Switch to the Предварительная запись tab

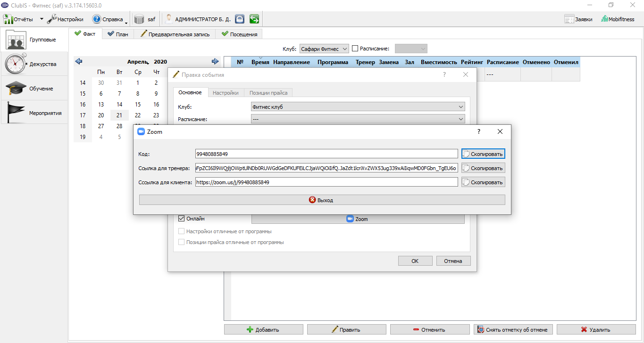[x=175, y=34]
